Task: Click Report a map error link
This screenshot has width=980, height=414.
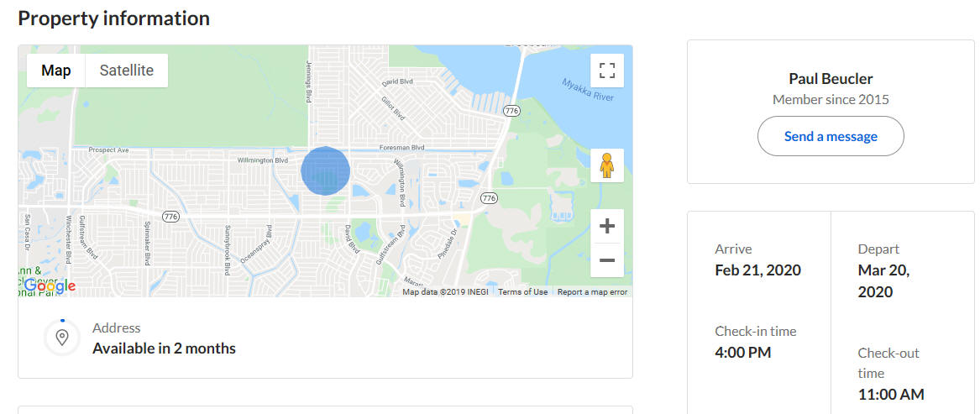Action: pos(592,292)
